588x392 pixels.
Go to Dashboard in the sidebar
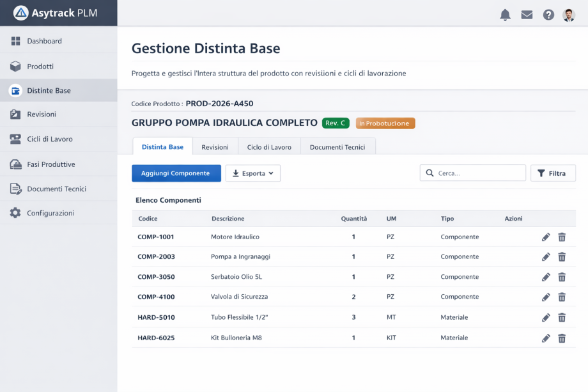[x=59, y=41]
